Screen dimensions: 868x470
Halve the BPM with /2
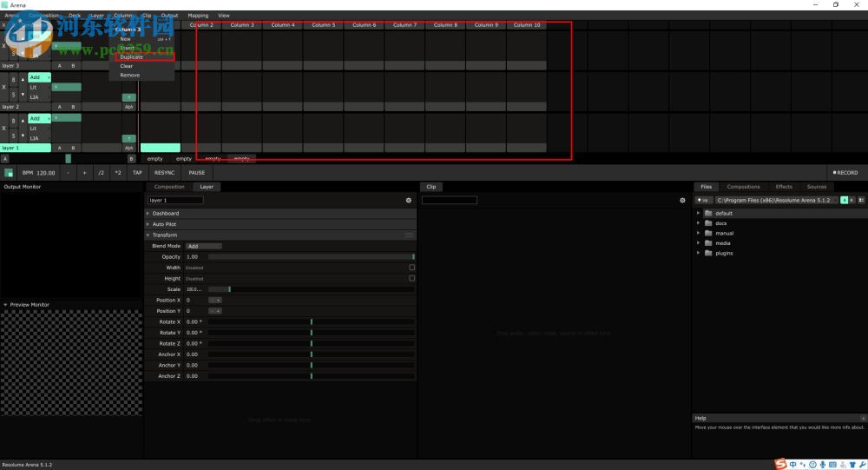click(x=101, y=173)
